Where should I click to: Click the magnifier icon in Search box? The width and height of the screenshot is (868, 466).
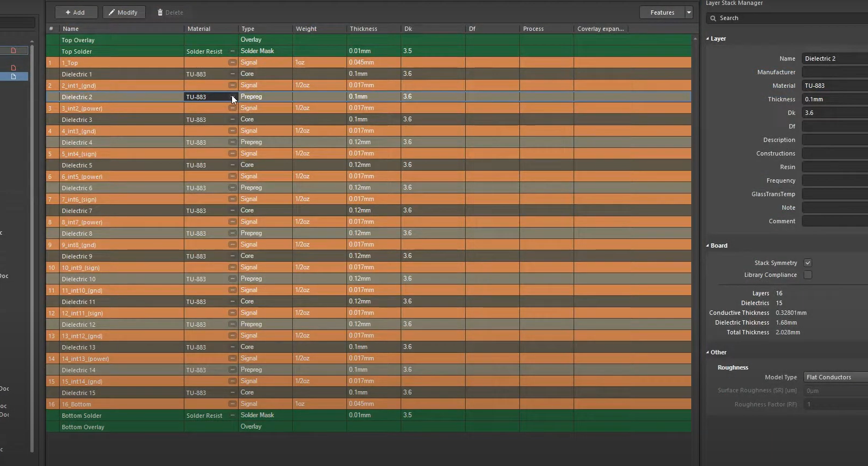pos(713,18)
